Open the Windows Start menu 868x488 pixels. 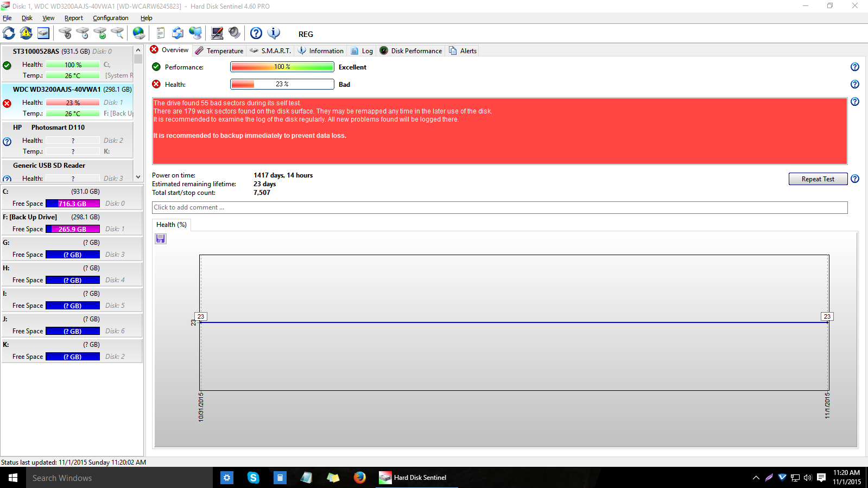tap(13, 478)
